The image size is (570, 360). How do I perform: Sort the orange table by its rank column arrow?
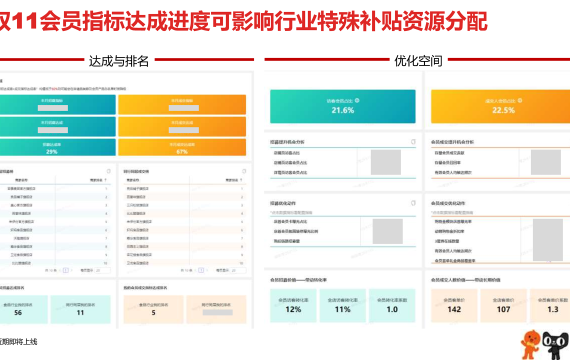[x=241, y=180]
